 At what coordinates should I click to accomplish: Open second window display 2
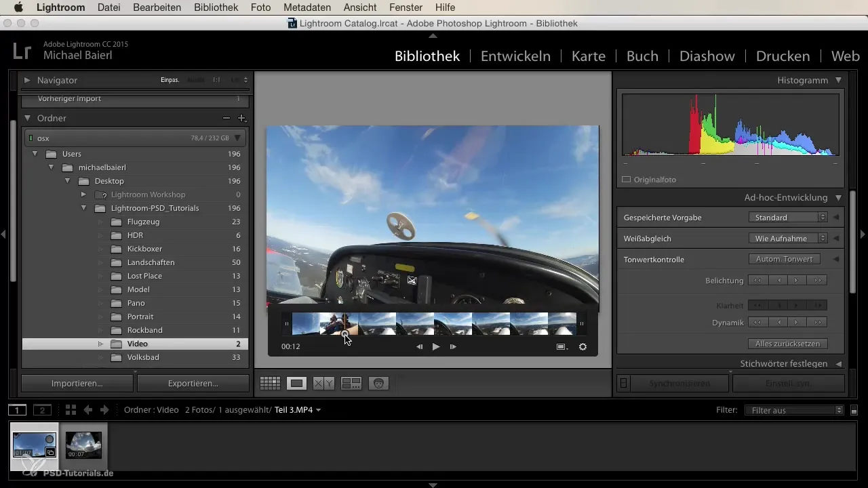(43, 410)
